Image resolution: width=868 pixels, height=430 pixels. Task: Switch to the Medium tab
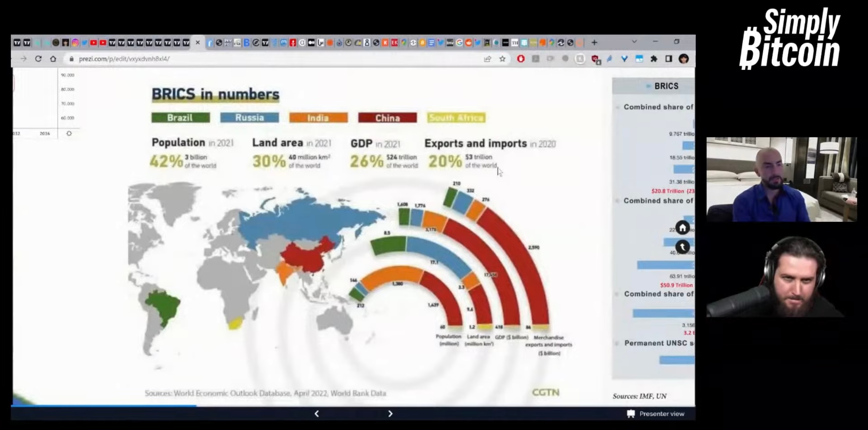click(x=312, y=43)
